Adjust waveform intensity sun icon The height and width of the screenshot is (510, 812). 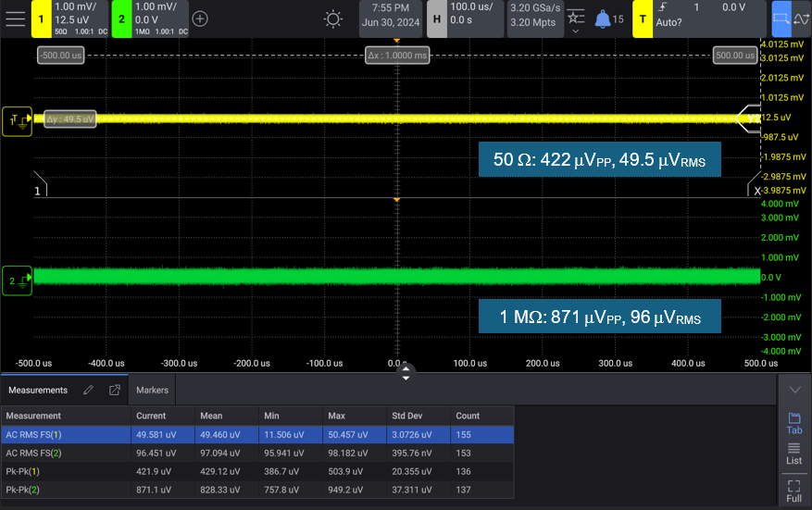[x=333, y=19]
